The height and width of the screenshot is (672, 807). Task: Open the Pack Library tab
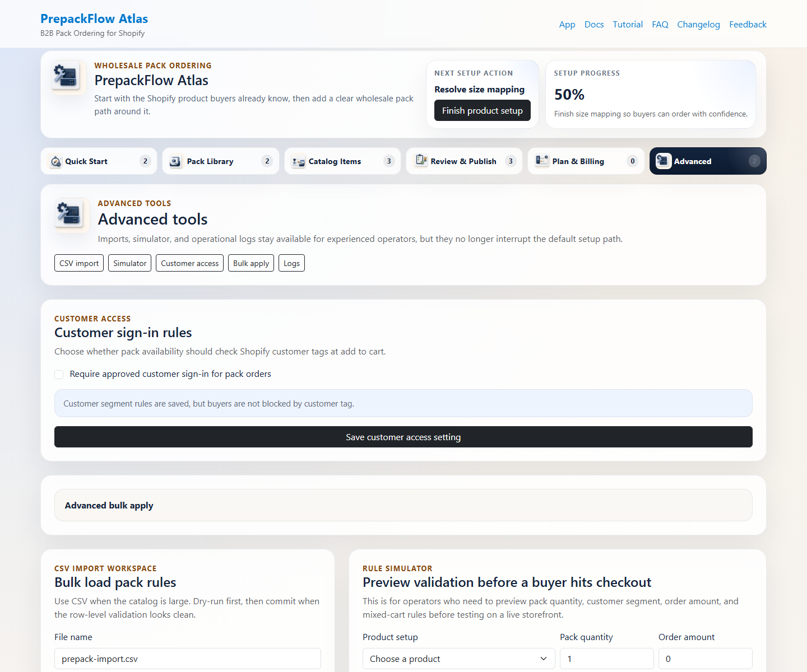tap(221, 161)
